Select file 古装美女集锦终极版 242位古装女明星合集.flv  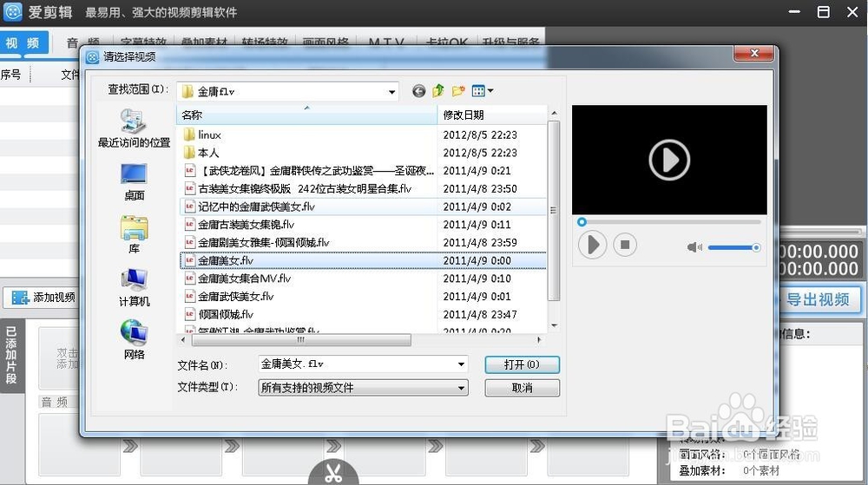tap(363, 188)
